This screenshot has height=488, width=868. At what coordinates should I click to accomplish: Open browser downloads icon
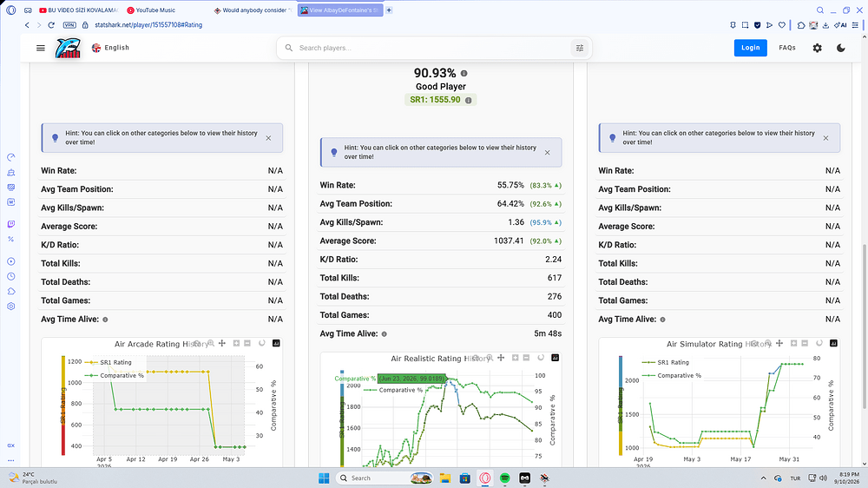(825, 25)
